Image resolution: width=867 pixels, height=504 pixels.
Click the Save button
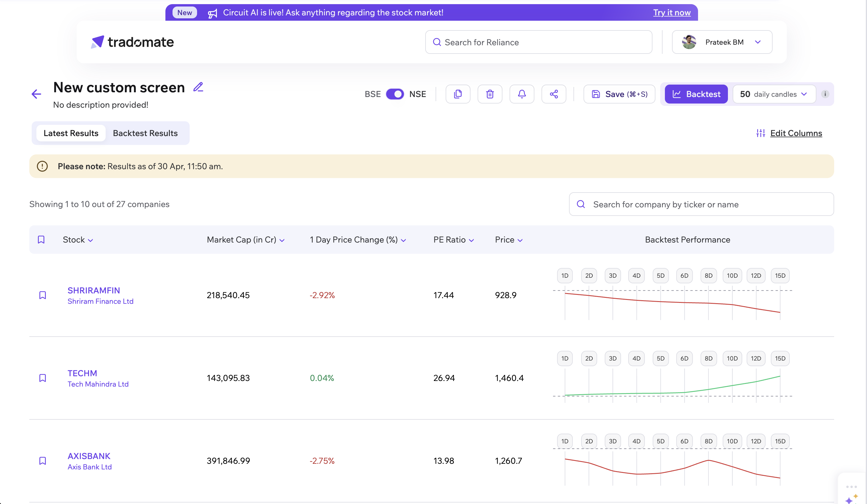[x=619, y=94]
